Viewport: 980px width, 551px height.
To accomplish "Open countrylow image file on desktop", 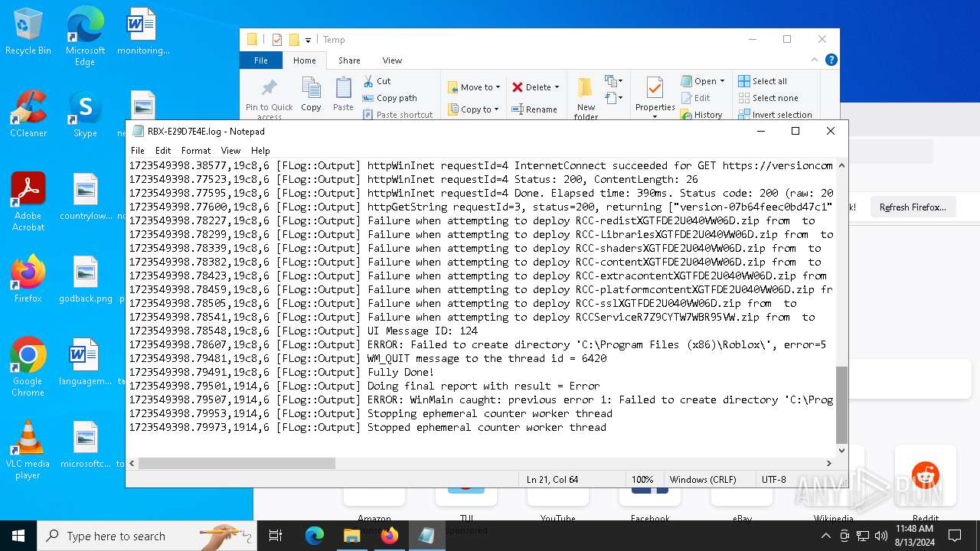I will coord(85,197).
